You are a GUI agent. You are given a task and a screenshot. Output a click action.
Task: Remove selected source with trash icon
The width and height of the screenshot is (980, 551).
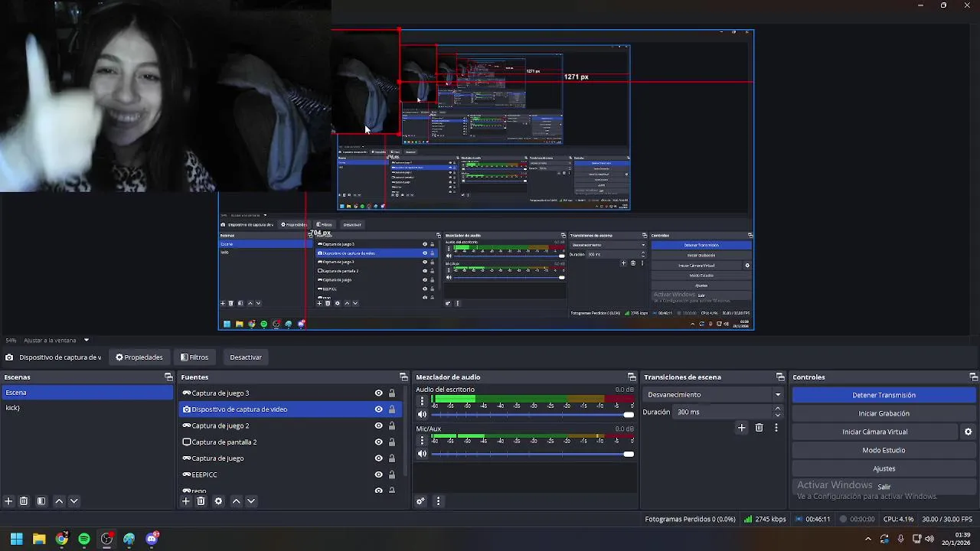pyautogui.click(x=201, y=501)
